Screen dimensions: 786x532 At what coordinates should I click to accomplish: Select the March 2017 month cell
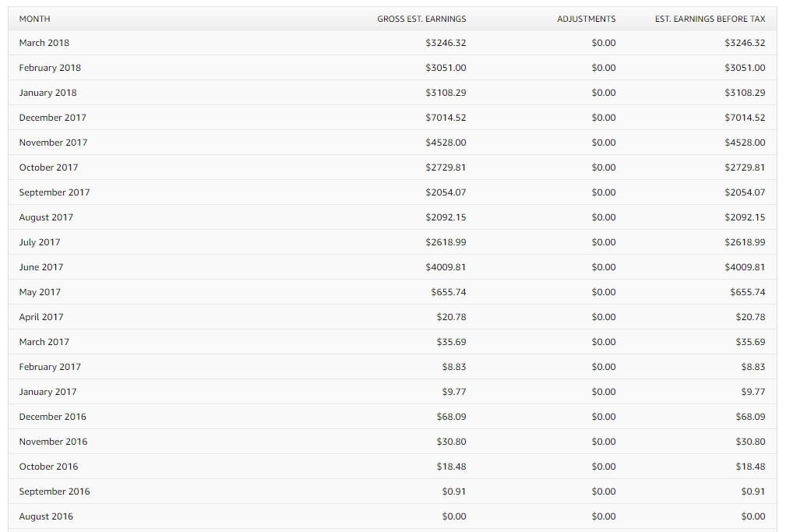click(44, 342)
